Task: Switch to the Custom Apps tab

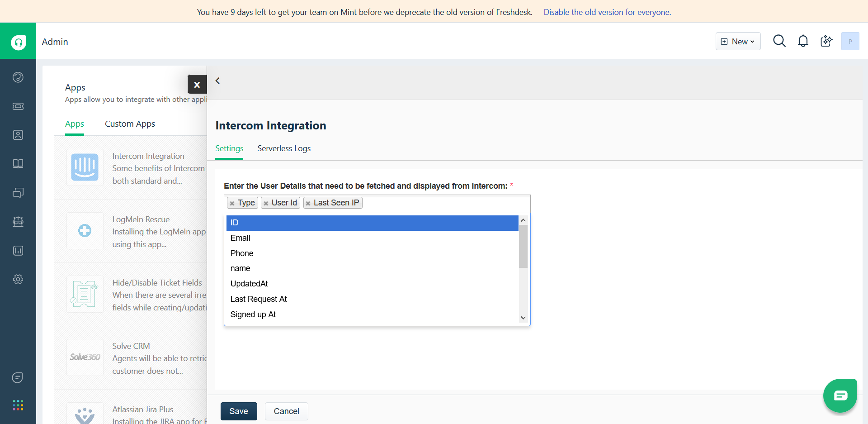Action: [x=130, y=124]
